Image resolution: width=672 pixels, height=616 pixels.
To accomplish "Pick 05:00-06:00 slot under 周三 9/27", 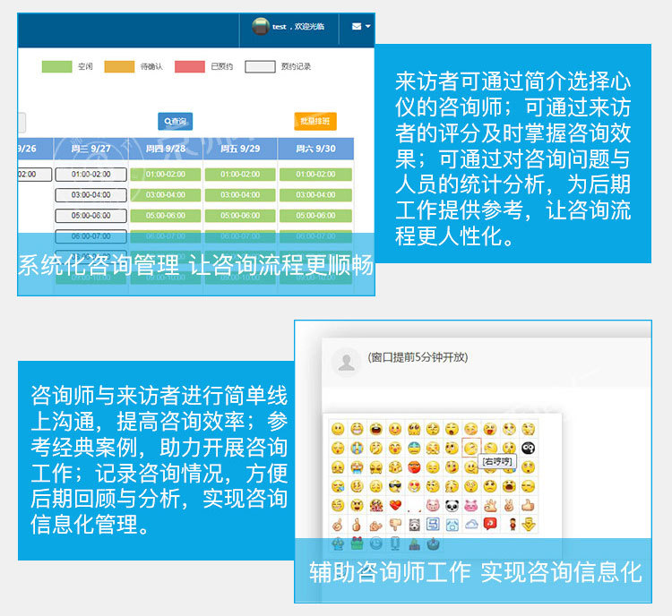I will pyautogui.click(x=90, y=216).
